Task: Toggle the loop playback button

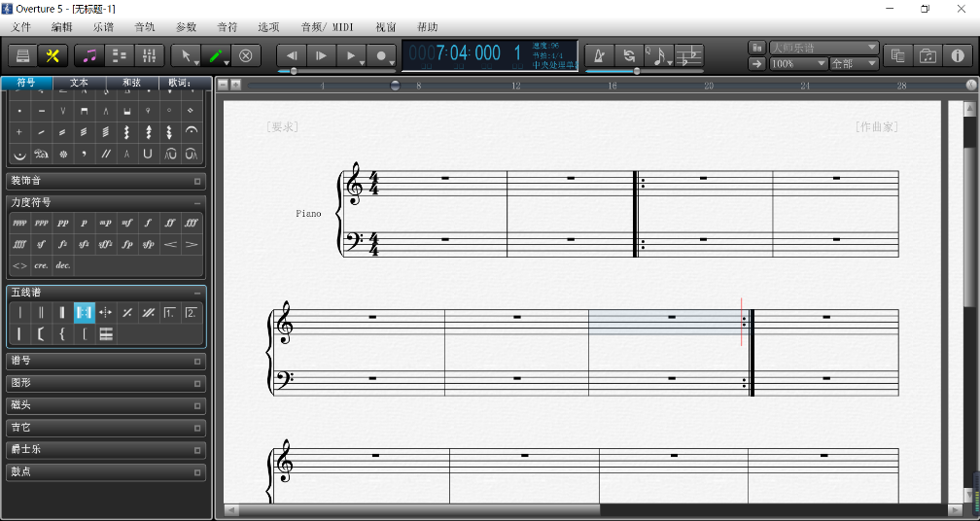Action: tap(629, 55)
